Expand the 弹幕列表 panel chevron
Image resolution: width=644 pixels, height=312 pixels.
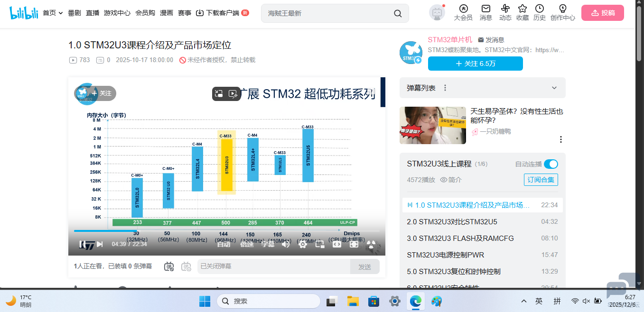coord(554,88)
